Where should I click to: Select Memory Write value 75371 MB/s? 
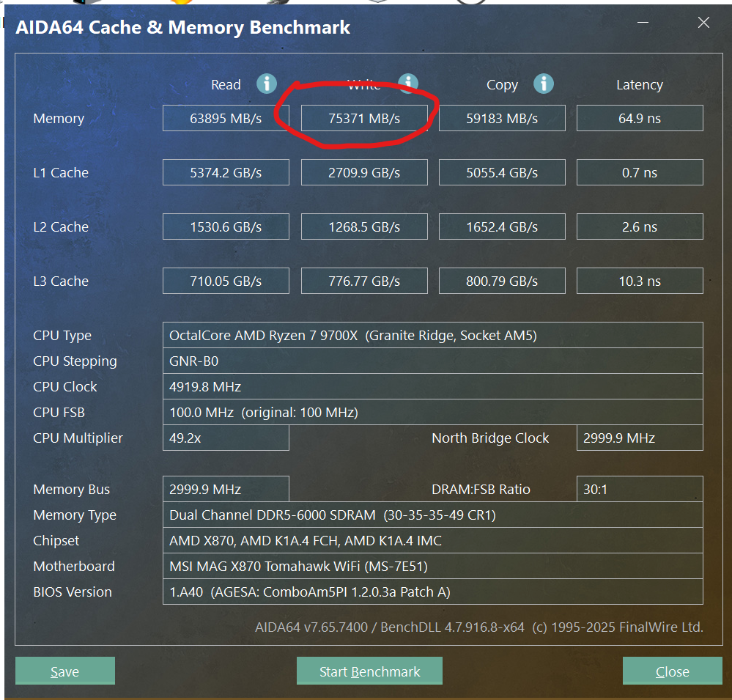point(364,118)
